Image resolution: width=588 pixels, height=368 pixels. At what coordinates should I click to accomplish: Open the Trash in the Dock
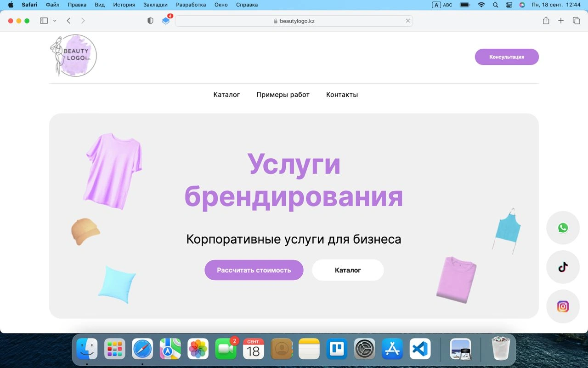pyautogui.click(x=501, y=349)
